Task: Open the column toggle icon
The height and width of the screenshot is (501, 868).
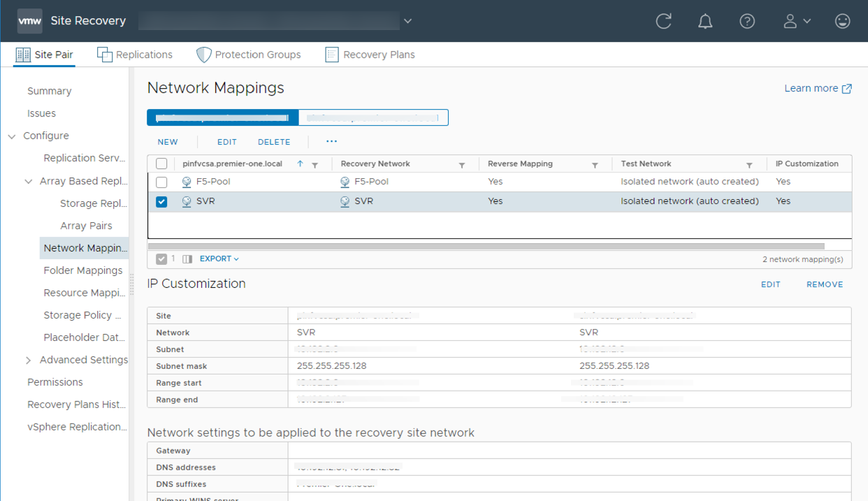Action: click(x=187, y=259)
